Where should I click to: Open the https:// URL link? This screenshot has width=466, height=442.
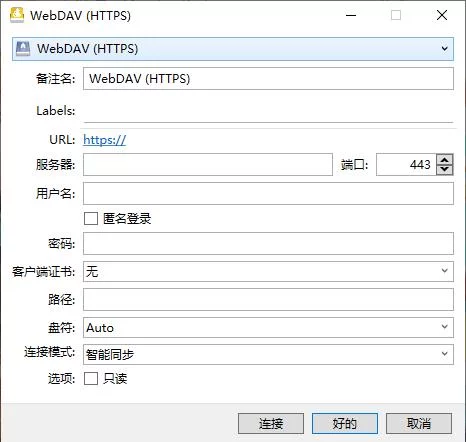pyautogui.click(x=104, y=140)
